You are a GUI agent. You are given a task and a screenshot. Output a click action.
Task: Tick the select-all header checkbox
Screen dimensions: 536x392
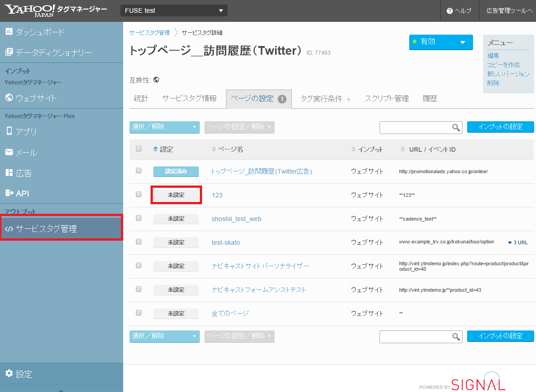pyautogui.click(x=138, y=149)
